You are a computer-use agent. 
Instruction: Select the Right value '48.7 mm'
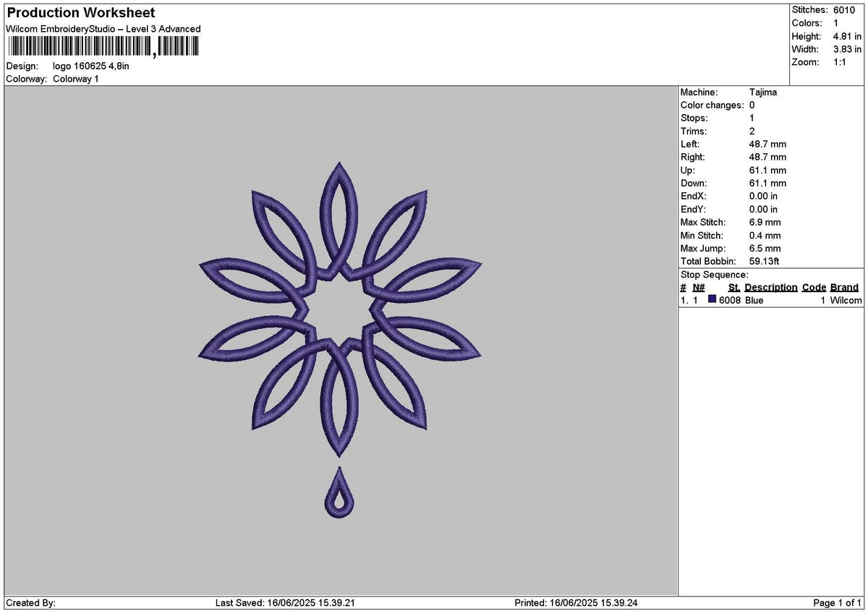tap(767, 158)
